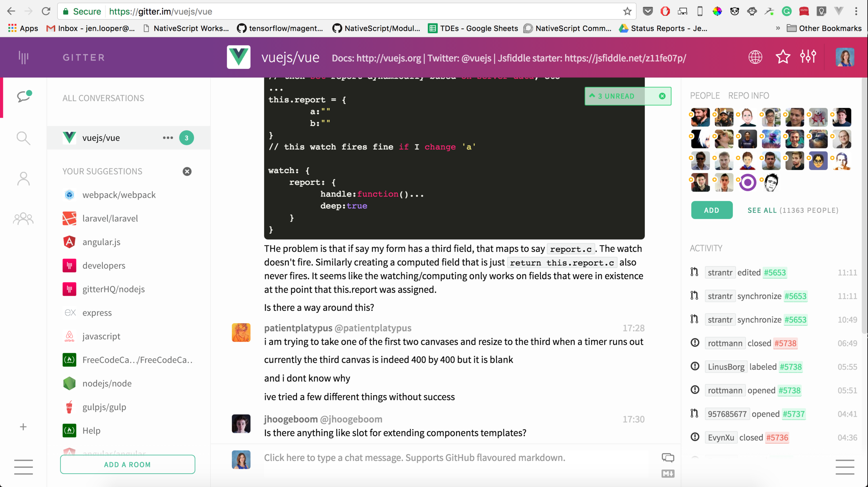Switch to the PEOPLE tab
Screen dimensions: 868x487
(704, 96)
